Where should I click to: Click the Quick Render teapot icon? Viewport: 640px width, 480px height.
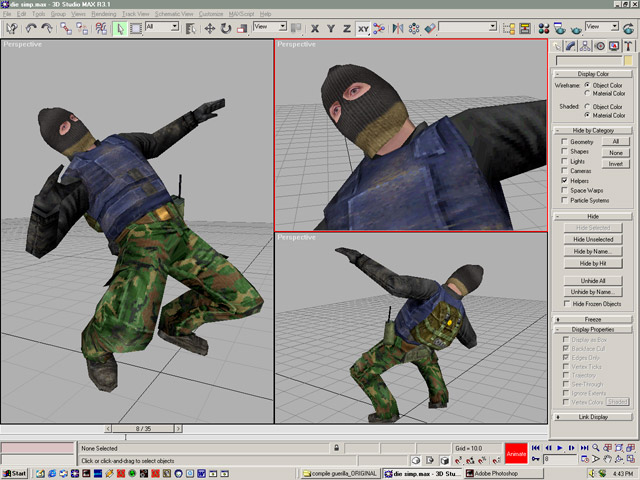coord(576,29)
